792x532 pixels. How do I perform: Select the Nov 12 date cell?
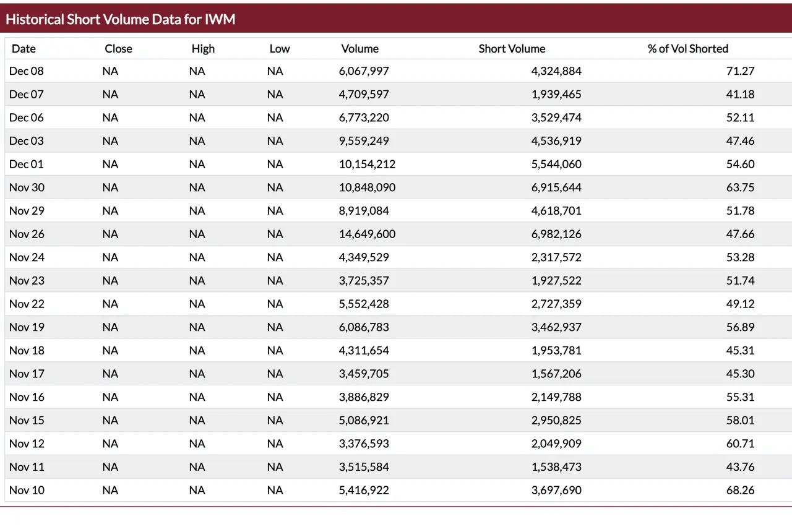tap(27, 444)
